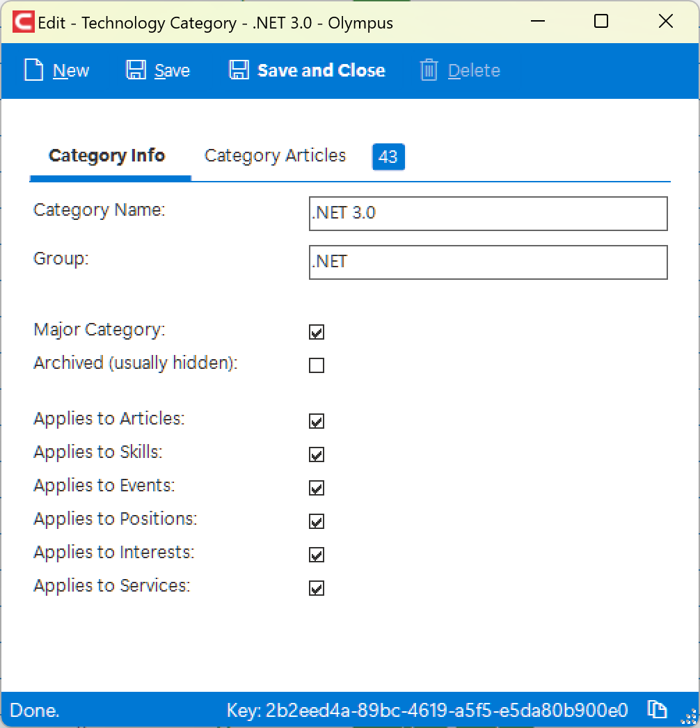Click the New document icon
The width and height of the screenshot is (700, 728).
(34, 70)
